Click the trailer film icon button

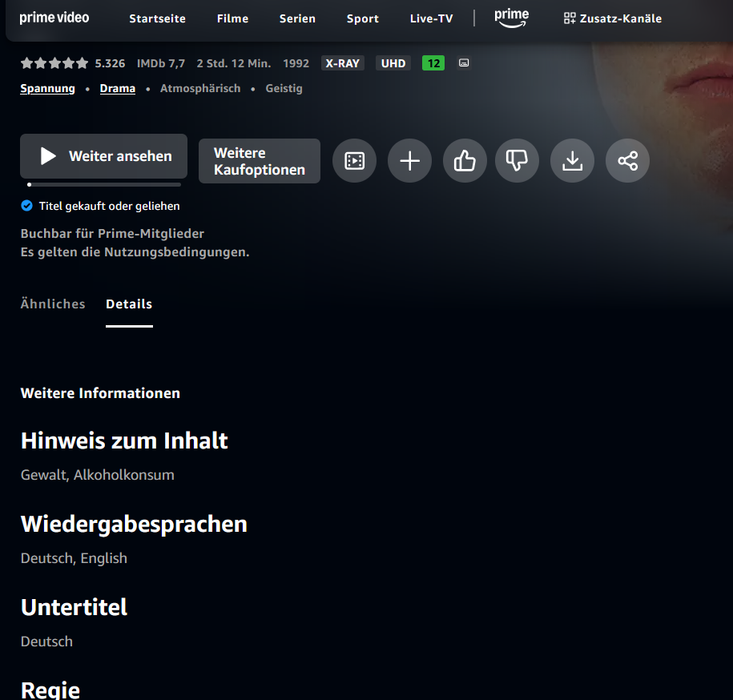pos(354,161)
